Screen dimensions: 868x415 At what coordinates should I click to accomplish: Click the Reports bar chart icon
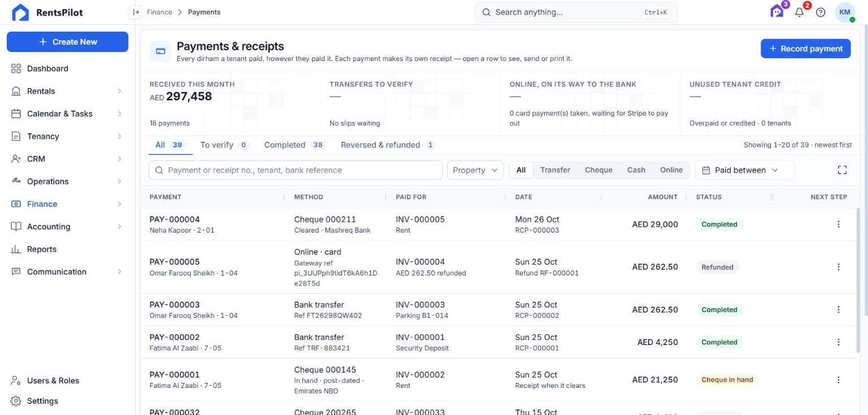pyautogui.click(x=16, y=249)
